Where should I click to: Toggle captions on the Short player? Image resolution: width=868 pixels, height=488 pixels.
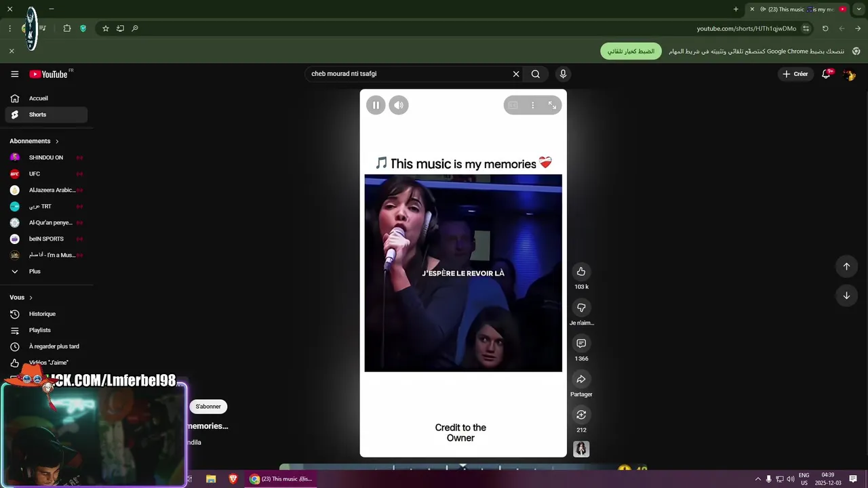pyautogui.click(x=513, y=105)
